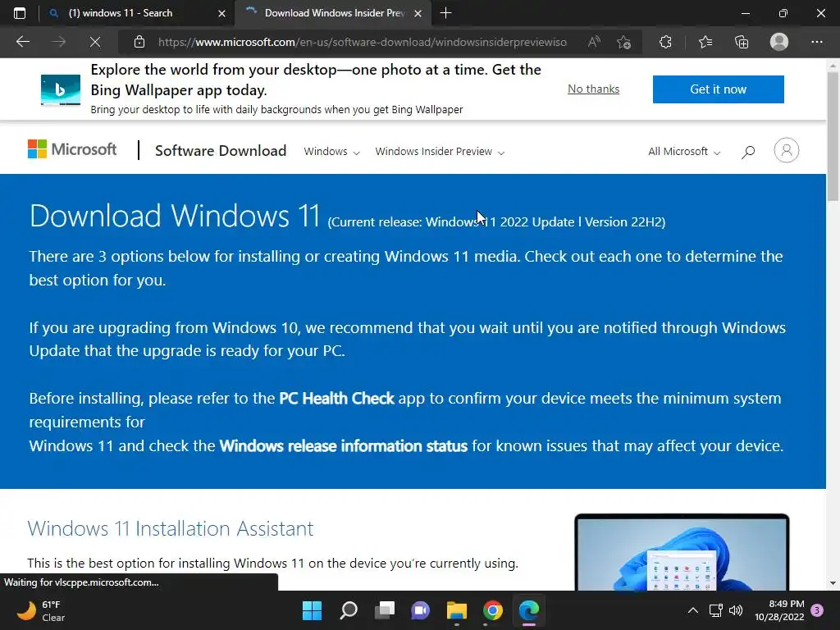Click the Get it now button
840x630 pixels.
point(718,89)
